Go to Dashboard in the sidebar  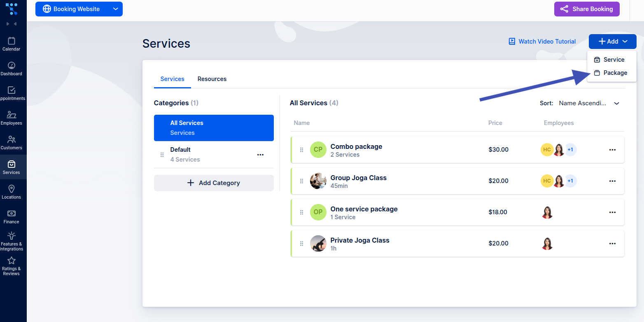tap(12, 69)
